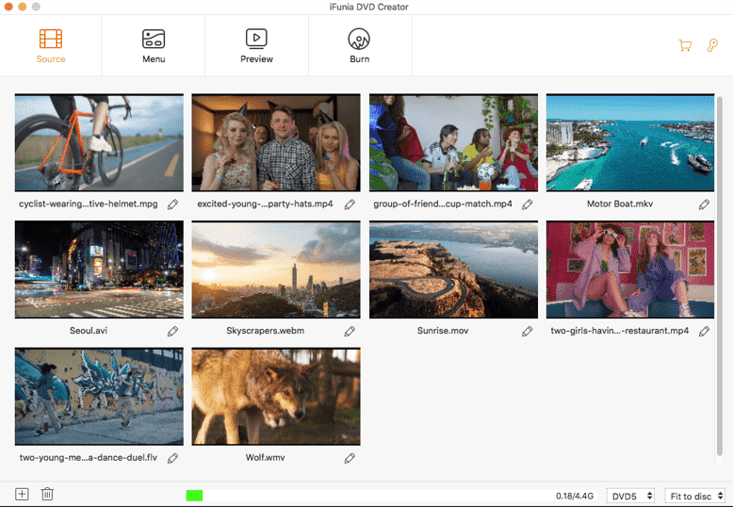
Task: Edit the Motor Boat.mkv video with pencil
Action: click(704, 204)
